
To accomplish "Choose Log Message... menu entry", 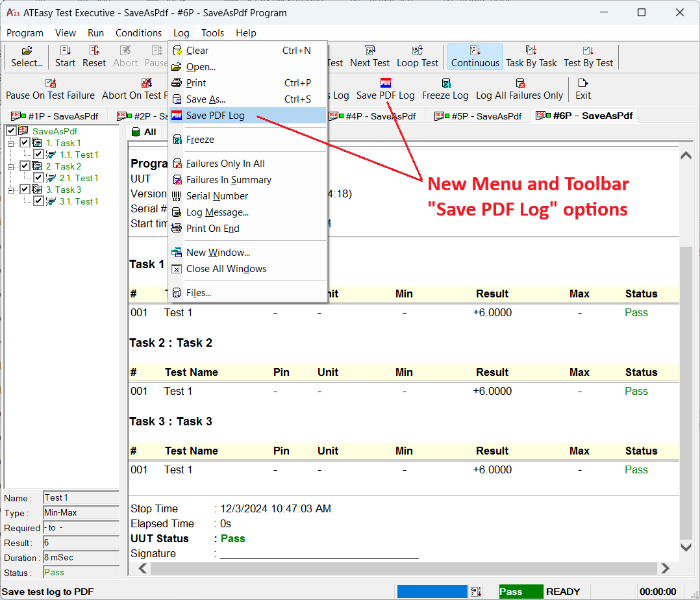I will click(248, 212).
